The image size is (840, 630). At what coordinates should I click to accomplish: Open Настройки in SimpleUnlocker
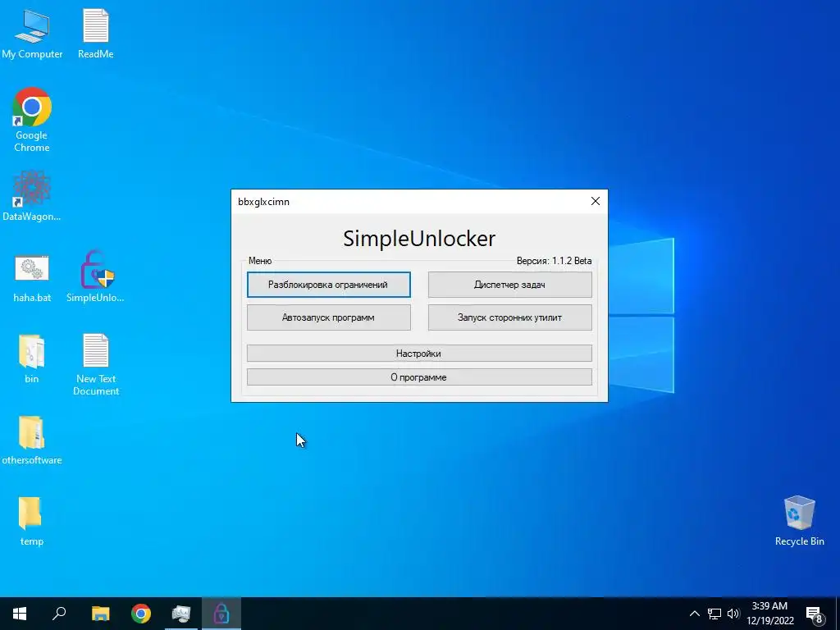click(x=419, y=353)
